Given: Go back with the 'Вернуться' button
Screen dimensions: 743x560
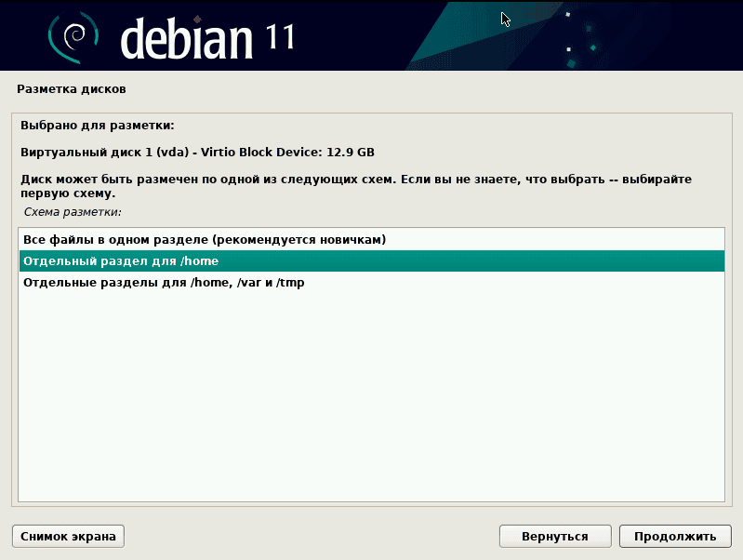Looking at the screenshot, I should pos(555,537).
